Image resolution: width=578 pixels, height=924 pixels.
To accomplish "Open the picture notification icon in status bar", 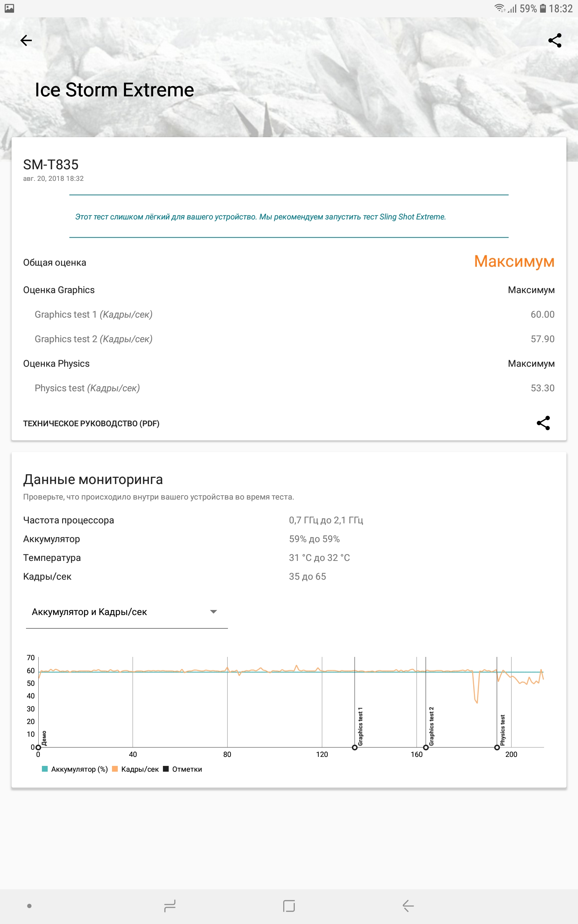I will coord(9,8).
